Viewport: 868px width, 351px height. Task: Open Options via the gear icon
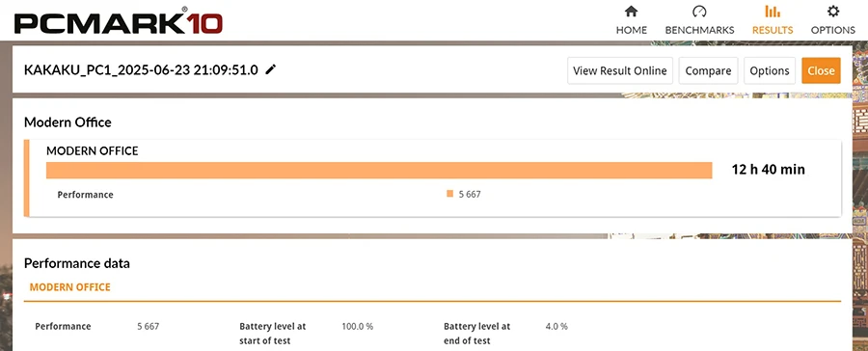[832, 11]
